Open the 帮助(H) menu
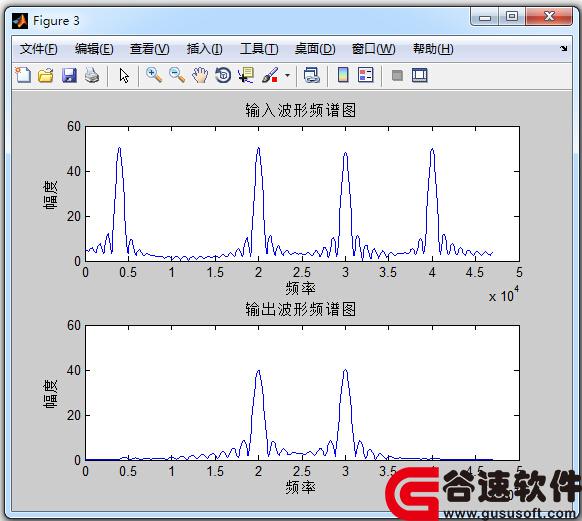Viewport: 582px width, 521px height. [433, 49]
